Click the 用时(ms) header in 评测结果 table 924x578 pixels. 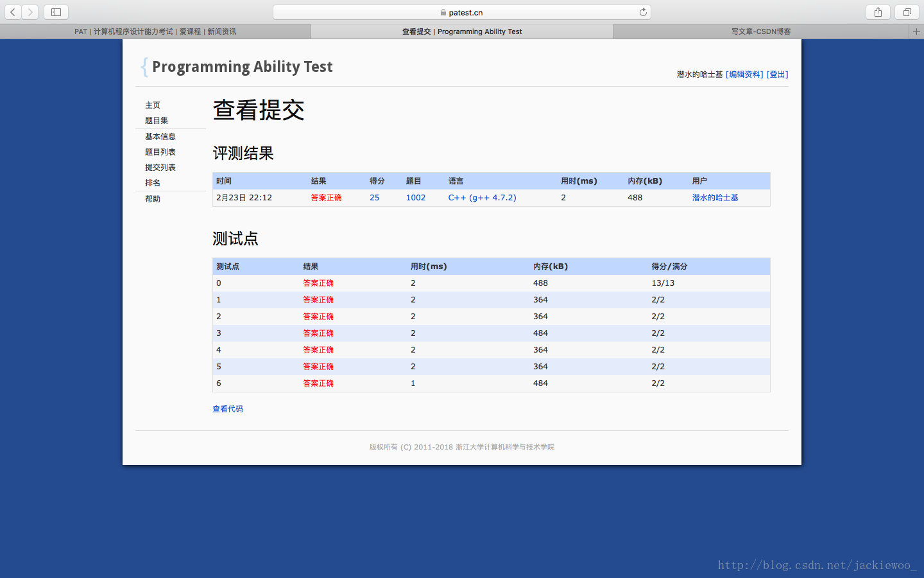click(x=579, y=181)
